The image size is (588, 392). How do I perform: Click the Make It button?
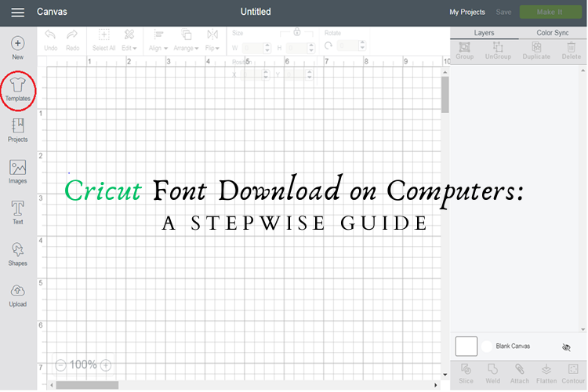coord(550,13)
